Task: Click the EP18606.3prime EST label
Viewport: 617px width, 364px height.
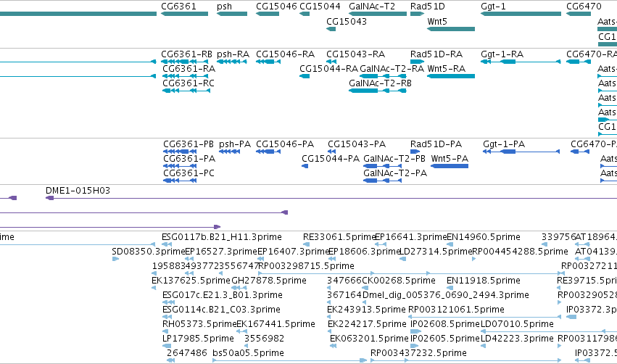Action: coord(364,252)
